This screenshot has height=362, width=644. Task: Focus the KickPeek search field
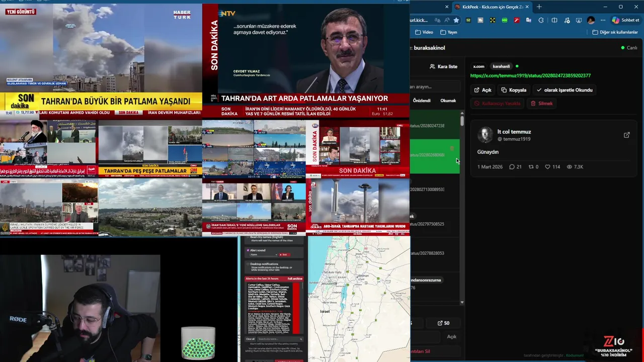[x=435, y=86]
